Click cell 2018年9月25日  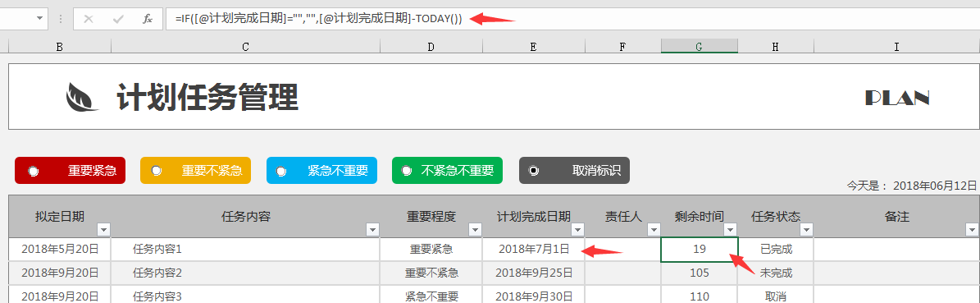534,273
